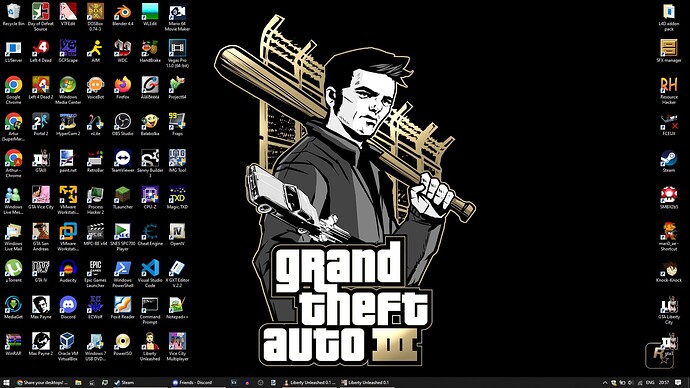Show hidden system tray icons
690x388 pixels.
pos(605,383)
